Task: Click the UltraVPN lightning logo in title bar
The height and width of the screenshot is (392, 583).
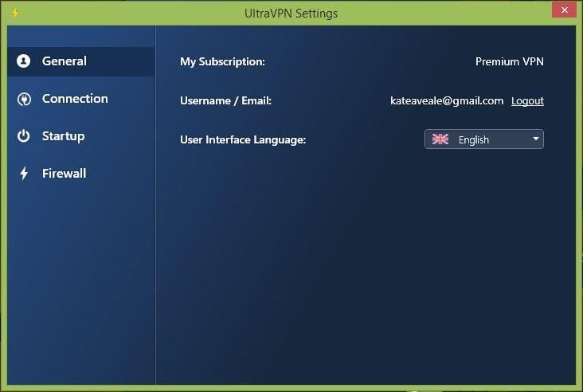Action: point(15,13)
